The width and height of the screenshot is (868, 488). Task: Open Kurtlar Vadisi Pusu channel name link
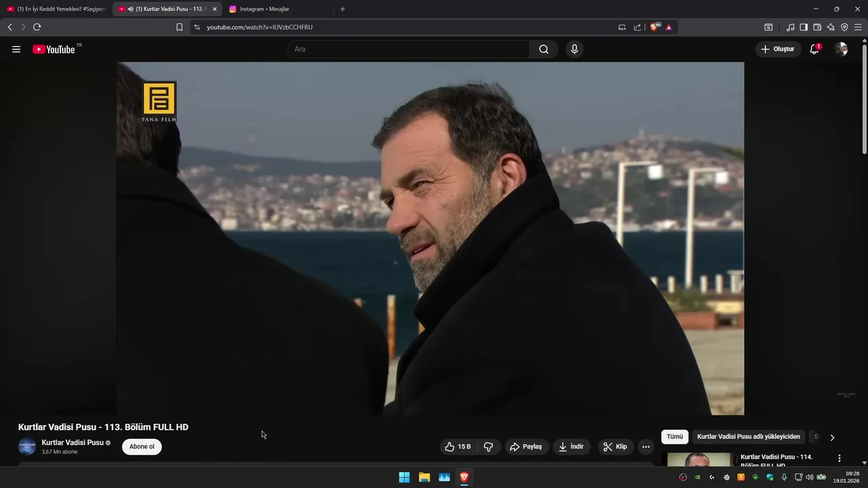tap(73, 443)
